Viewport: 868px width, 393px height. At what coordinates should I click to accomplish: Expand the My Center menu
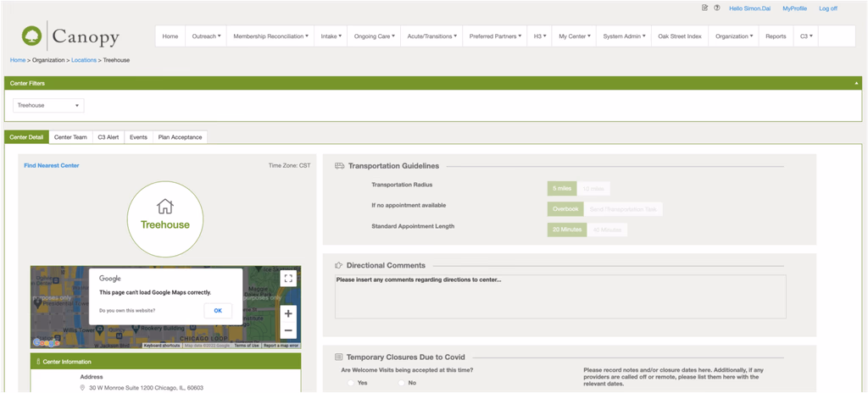(x=574, y=36)
